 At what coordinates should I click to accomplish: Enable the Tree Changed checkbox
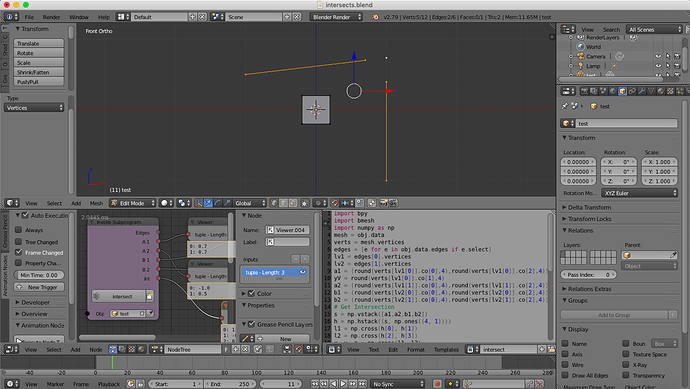18,242
